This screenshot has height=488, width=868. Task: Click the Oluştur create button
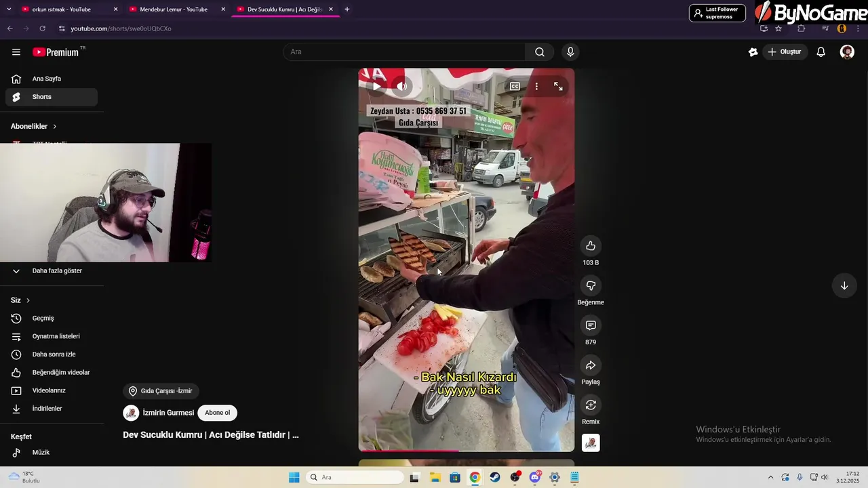[x=785, y=52]
